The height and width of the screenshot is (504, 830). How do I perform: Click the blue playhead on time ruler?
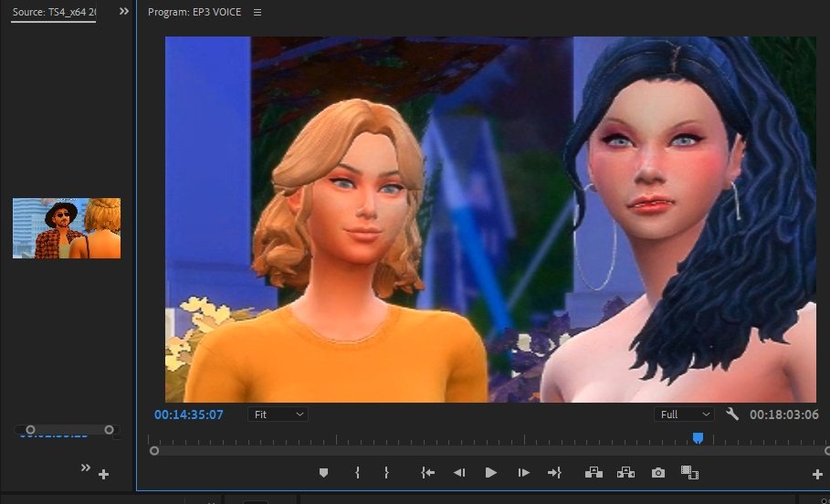(x=699, y=438)
